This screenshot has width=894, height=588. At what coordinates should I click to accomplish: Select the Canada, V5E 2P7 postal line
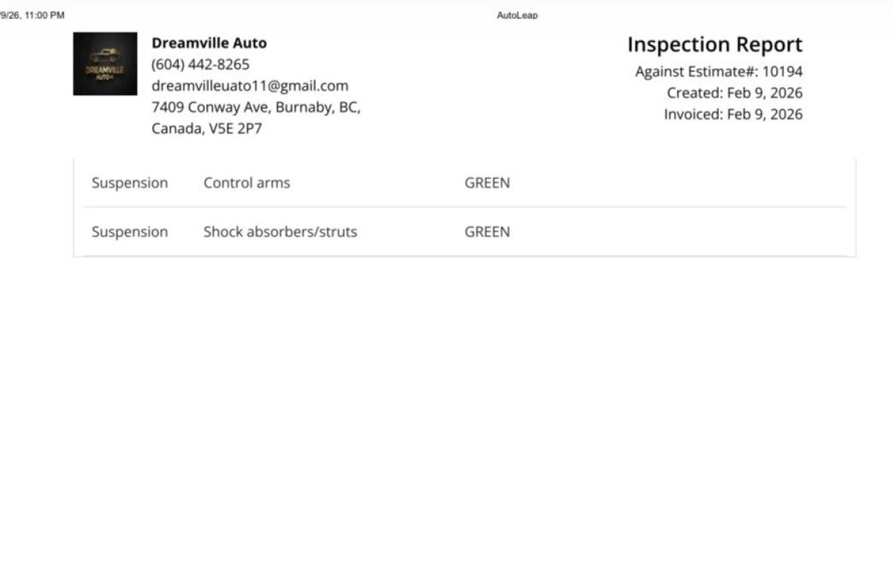[206, 129]
